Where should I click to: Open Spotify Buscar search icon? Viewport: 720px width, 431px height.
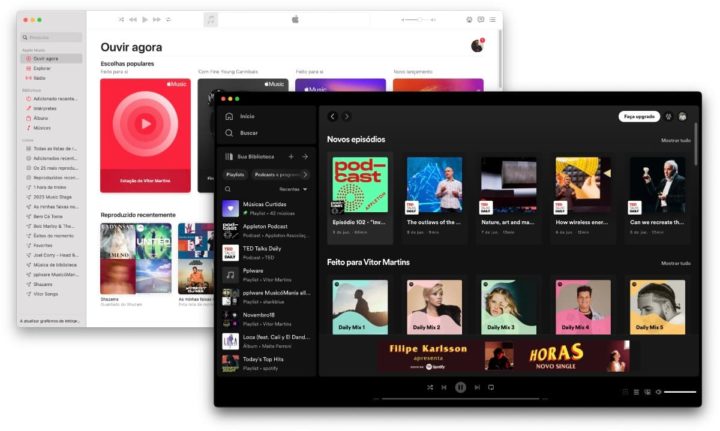229,133
